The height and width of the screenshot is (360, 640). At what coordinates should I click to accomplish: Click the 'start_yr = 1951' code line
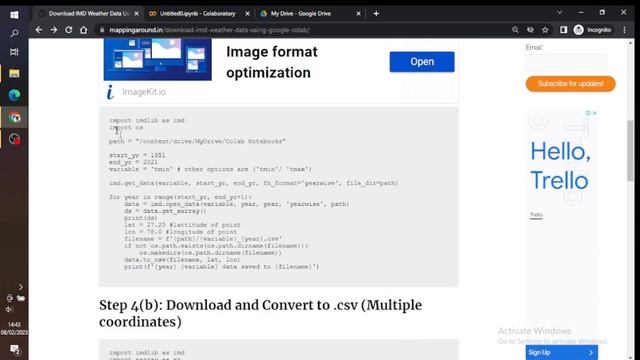click(137, 155)
